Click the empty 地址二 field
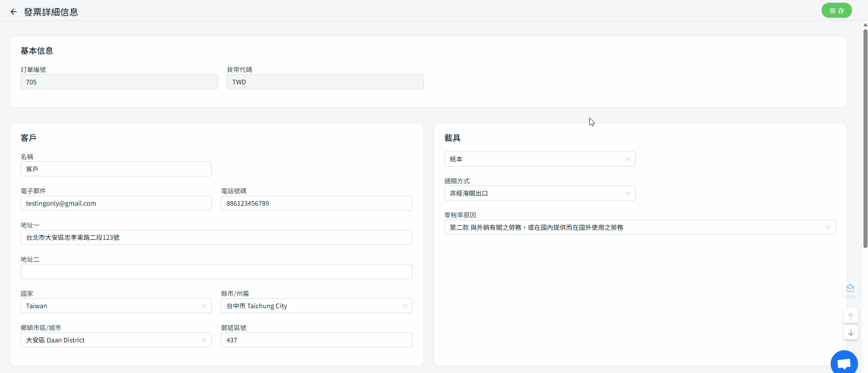 216,272
